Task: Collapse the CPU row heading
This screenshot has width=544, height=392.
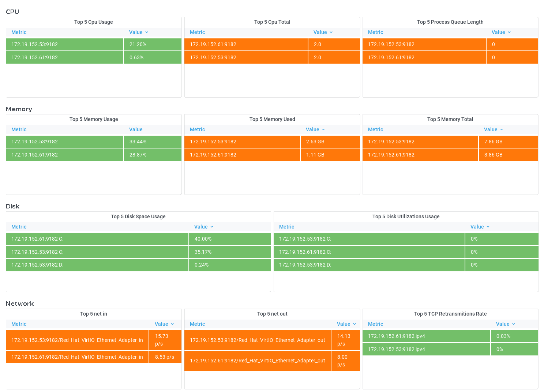Action: tap(12, 12)
